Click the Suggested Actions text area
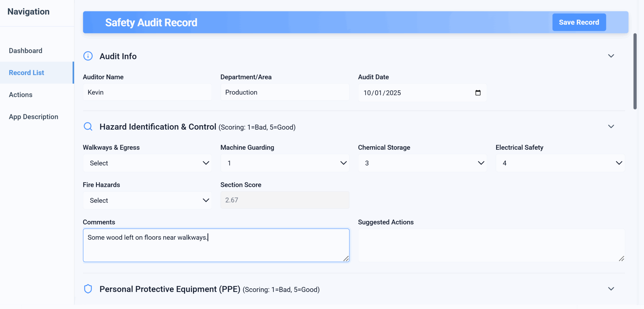Viewport: 644px width, 309px height. (491, 245)
